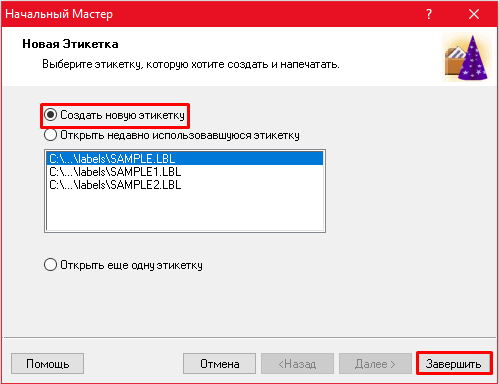499x384 pixels.
Task: Pick SAMPLE1.LBL in the recent labels list
Action: click(x=185, y=172)
